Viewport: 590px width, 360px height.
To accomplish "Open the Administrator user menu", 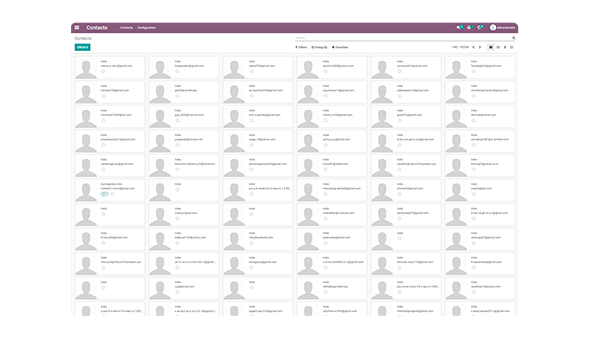I will pyautogui.click(x=503, y=27).
